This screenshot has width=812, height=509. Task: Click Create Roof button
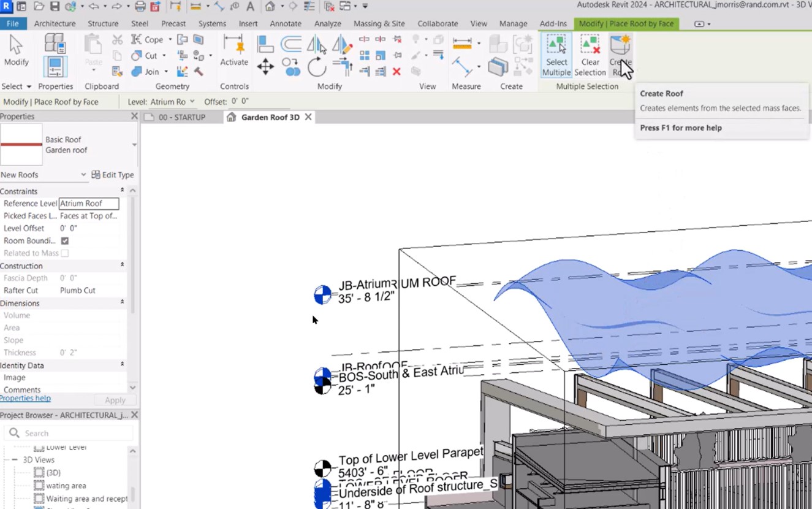(620, 56)
